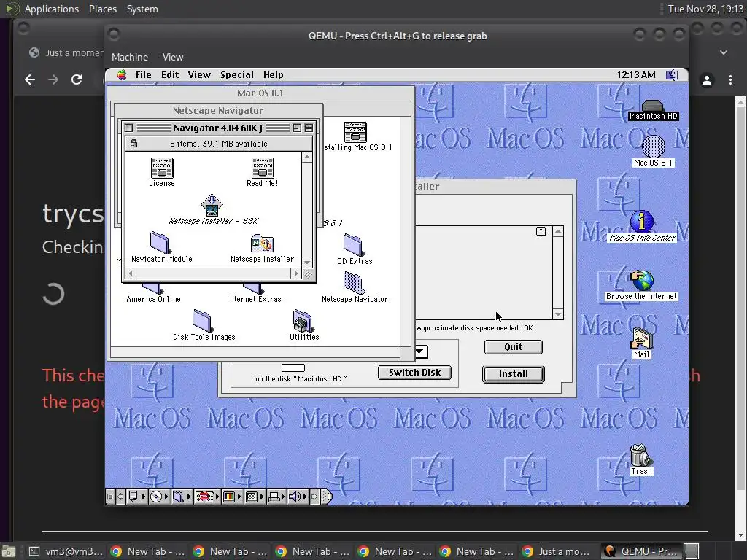747x560 pixels.
Task: Open the File Sharing control strip module
Action: pyautogui.click(x=181, y=497)
